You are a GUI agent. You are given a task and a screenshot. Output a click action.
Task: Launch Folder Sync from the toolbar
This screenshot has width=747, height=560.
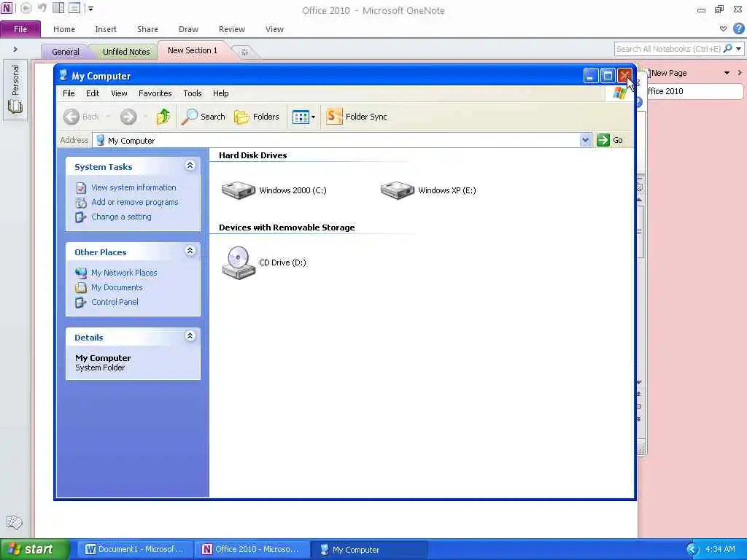pos(356,117)
